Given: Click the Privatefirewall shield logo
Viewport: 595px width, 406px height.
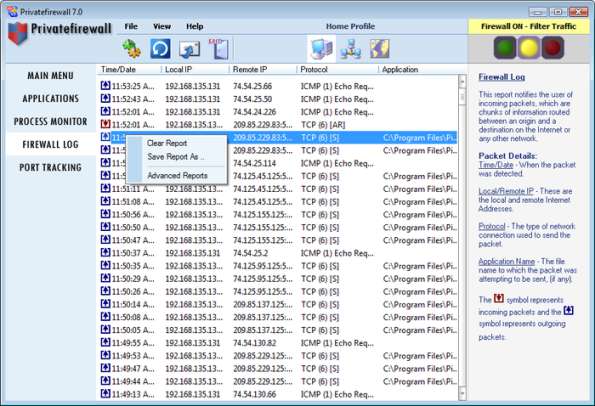Looking at the screenshot, I should 18,33.
